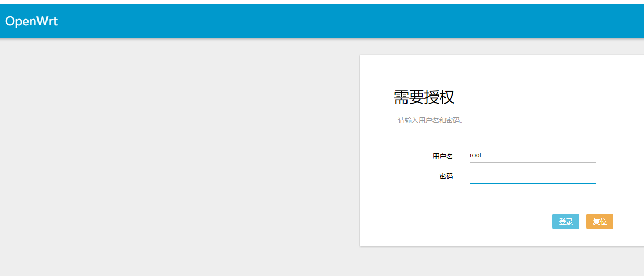Click the 复位 reset button
This screenshot has height=276, width=644.
600,222
